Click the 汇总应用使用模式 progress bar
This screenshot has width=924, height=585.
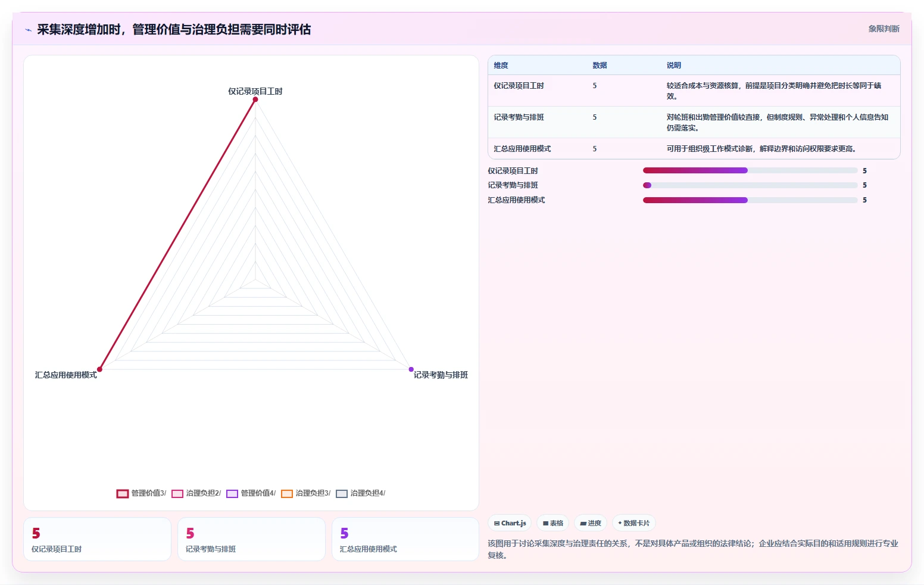point(750,200)
